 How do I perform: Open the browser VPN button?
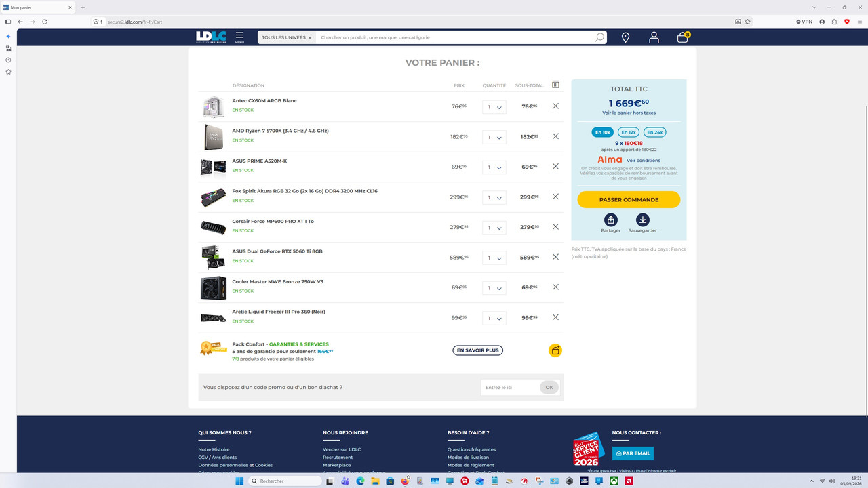click(x=804, y=22)
